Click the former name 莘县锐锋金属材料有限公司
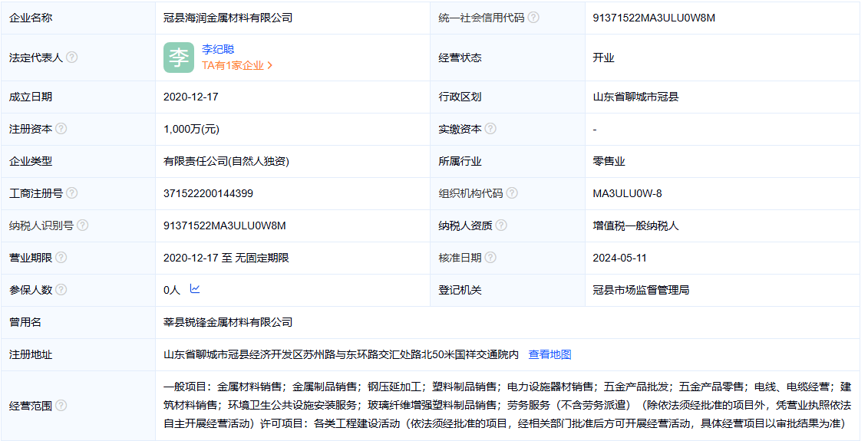Viewport: 868px width, 441px height. tap(228, 322)
